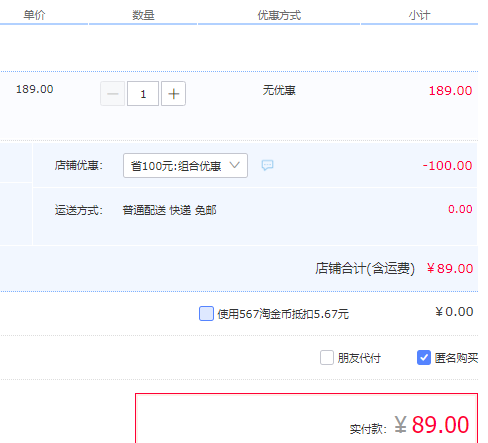The image size is (488, 443).
Task: Click the 朋友代付 label
Action: point(359,358)
